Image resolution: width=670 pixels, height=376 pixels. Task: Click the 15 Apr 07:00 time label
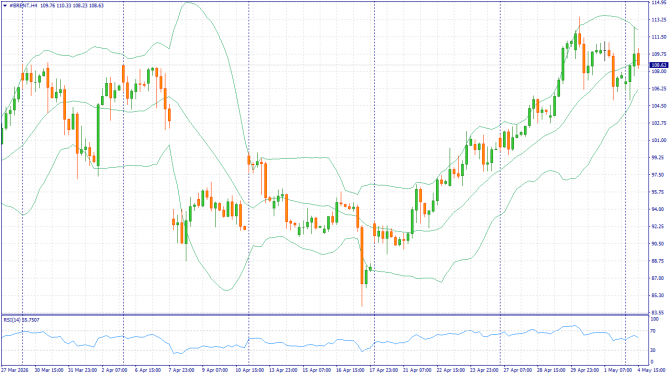click(x=317, y=370)
